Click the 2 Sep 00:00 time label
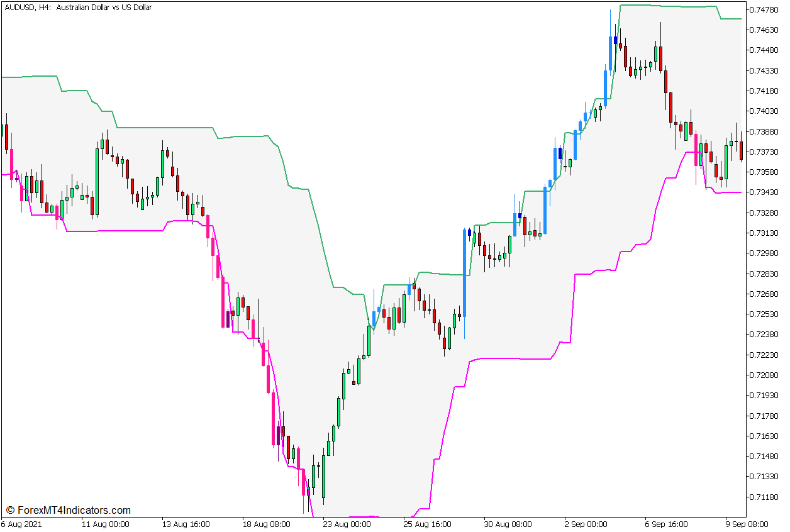This screenshot has height=532, width=790. coord(585,524)
